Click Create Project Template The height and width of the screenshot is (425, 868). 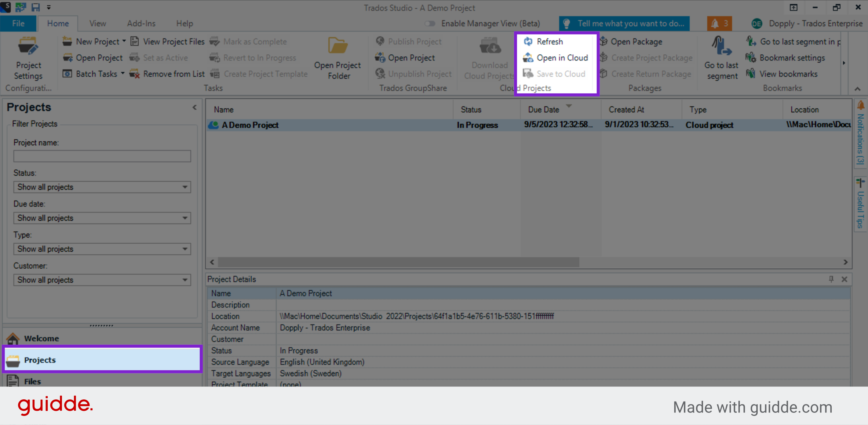(x=258, y=74)
